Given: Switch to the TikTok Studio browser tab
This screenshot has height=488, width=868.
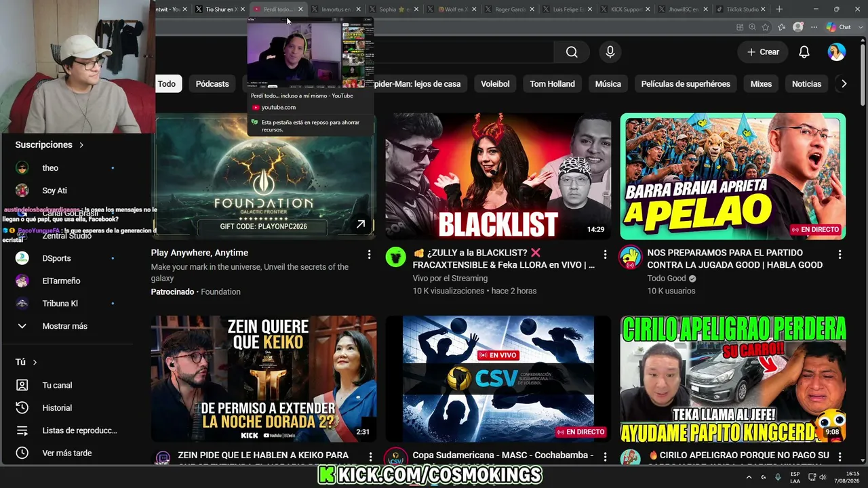Looking at the screenshot, I should click(x=742, y=9).
